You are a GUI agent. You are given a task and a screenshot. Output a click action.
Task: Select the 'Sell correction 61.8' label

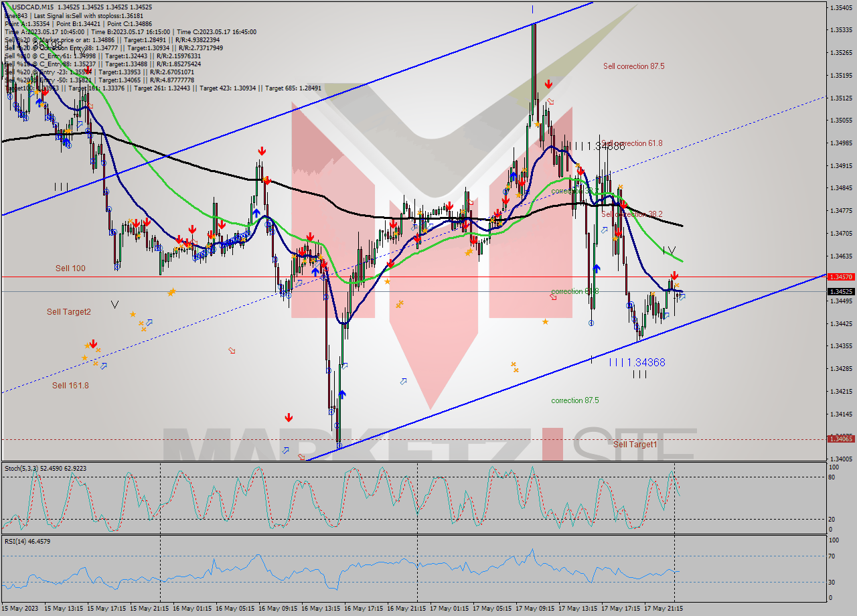point(632,143)
